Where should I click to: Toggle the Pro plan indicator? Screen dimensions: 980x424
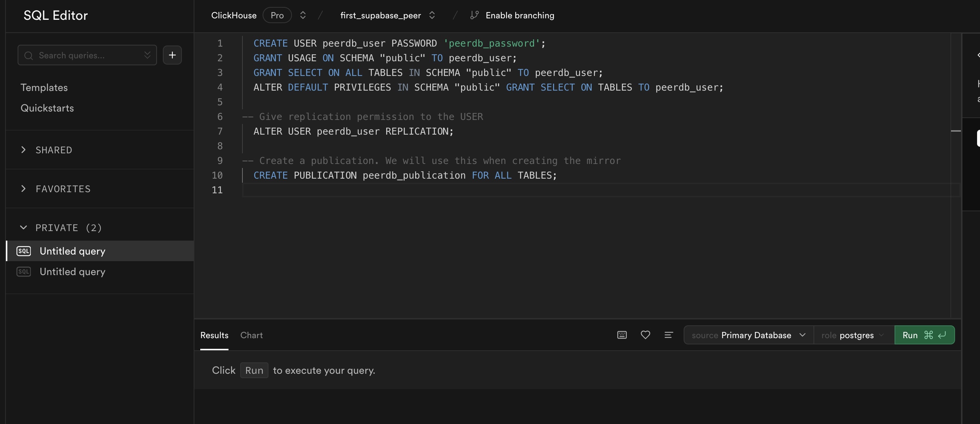[277, 15]
